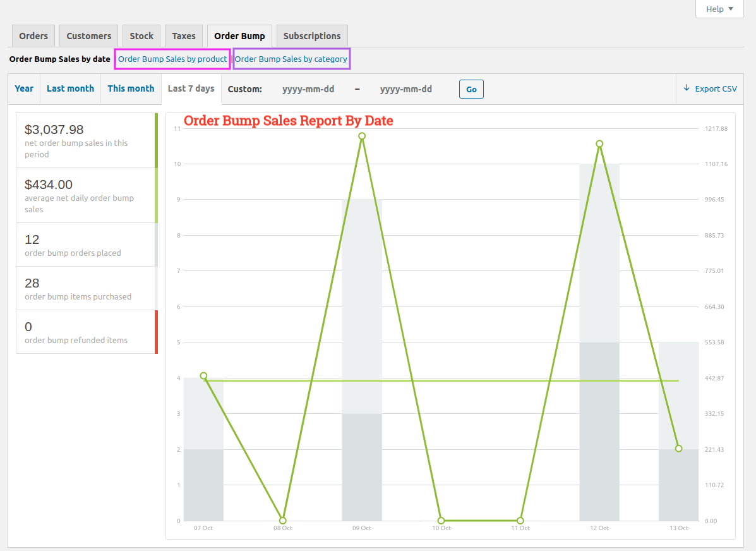Show the Year date range
This screenshot has width=756, height=551.
(x=24, y=89)
